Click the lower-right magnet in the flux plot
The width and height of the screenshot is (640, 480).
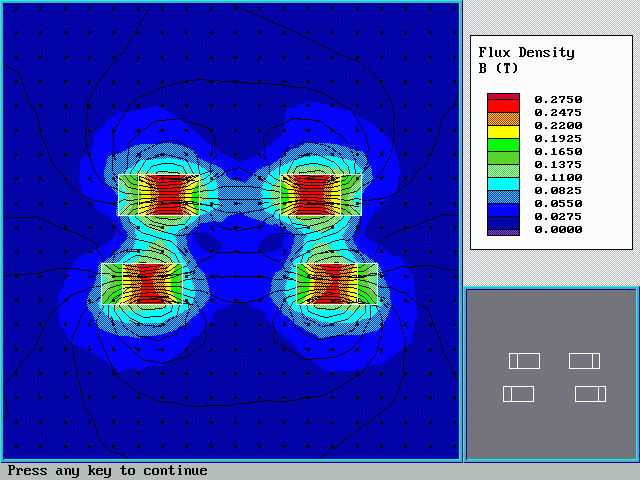click(337, 284)
